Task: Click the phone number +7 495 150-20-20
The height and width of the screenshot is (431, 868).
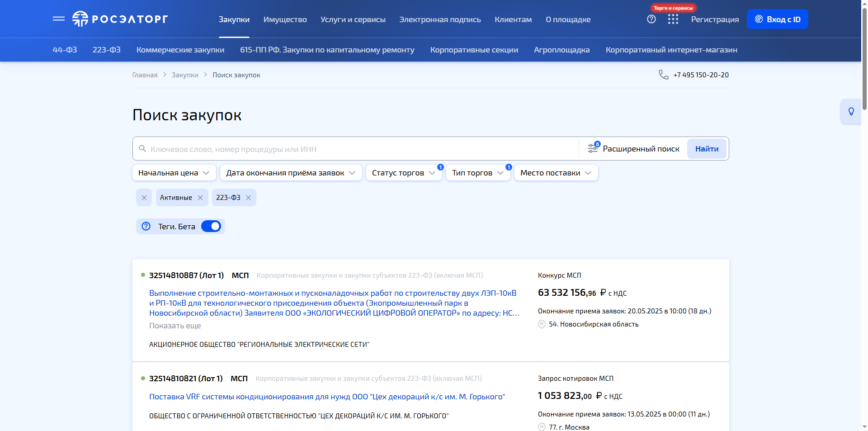Action: (701, 75)
